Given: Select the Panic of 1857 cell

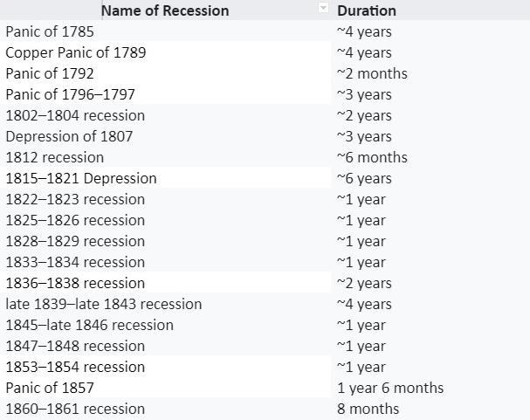Looking at the screenshot, I should [x=50, y=388].
